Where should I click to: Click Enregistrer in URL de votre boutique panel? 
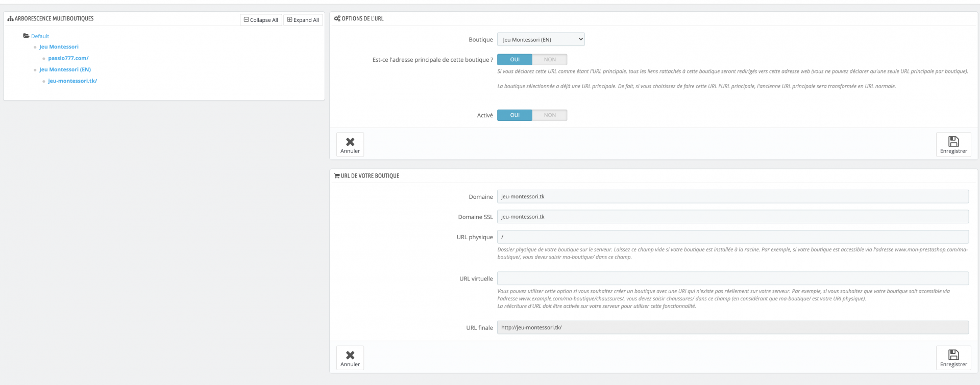point(953,358)
